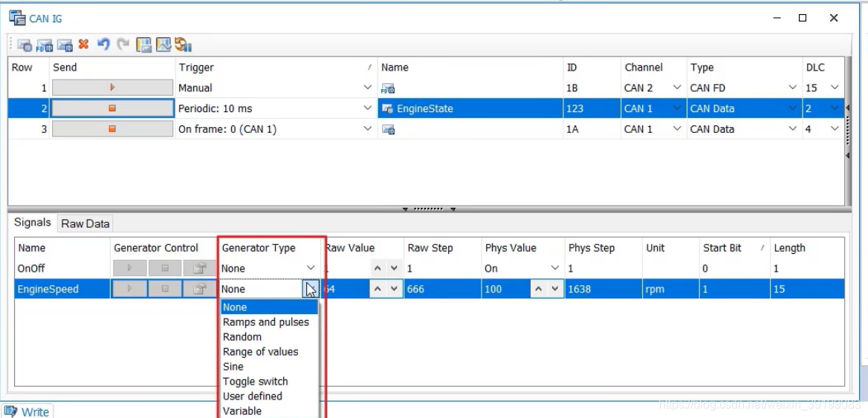Select the EngineState name cell
This screenshot has height=418, width=868.
point(470,108)
